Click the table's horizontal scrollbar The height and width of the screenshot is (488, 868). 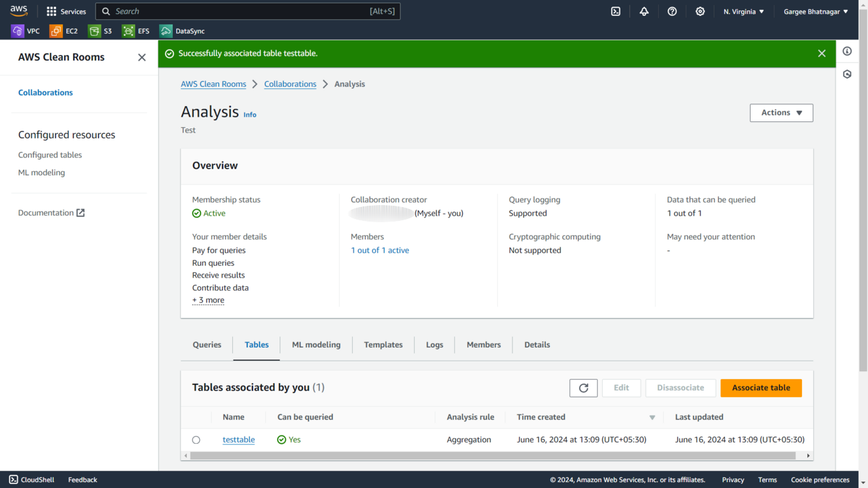coord(493,456)
